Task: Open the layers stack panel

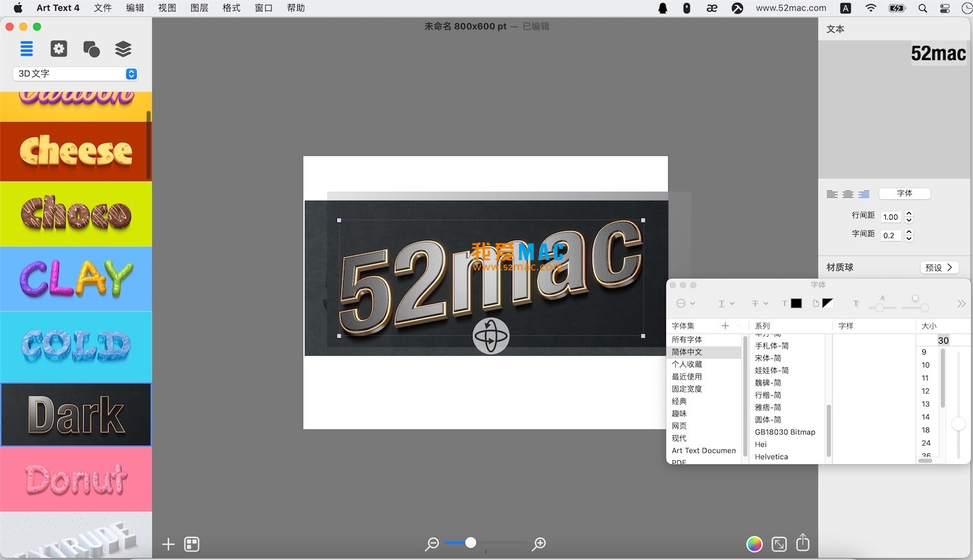Action: (123, 49)
